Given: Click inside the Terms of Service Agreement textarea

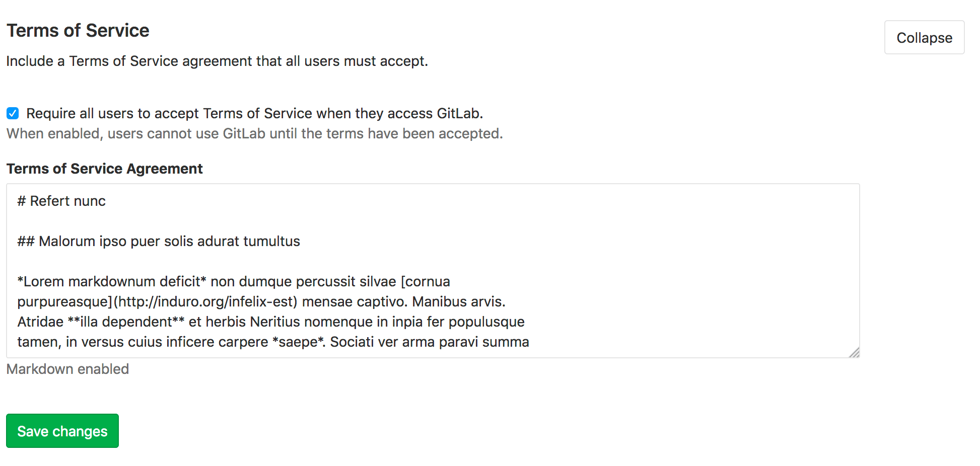Looking at the screenshot, I should click(x=433, y=271).
